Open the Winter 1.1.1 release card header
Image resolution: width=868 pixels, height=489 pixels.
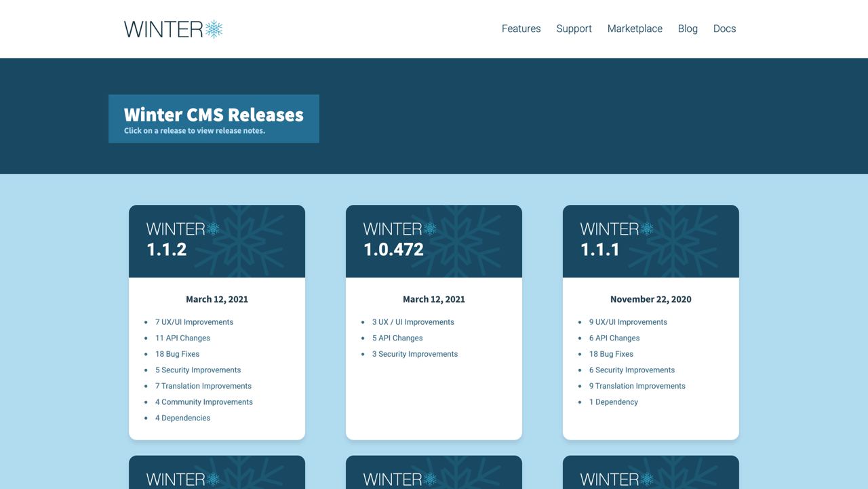pyautogui.click(x=651, y=241)
